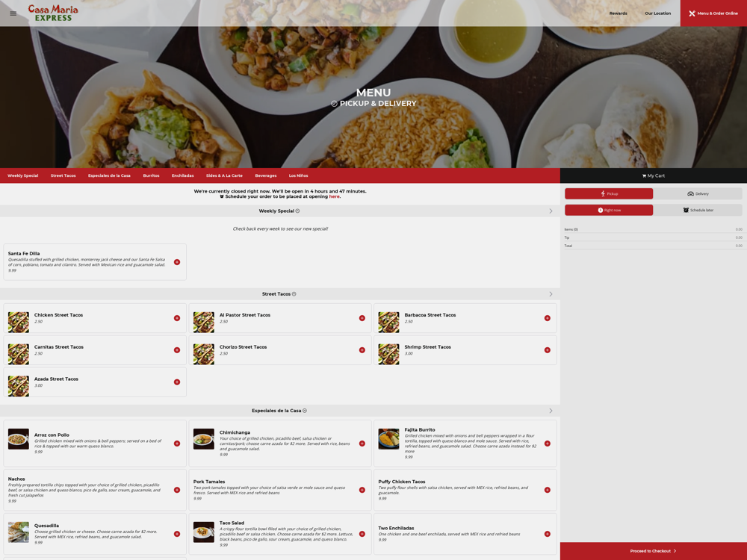The height and width of the screenshot is (560, 747).
Task: Add Nachos with plus icon
Action: coord(177,490)
